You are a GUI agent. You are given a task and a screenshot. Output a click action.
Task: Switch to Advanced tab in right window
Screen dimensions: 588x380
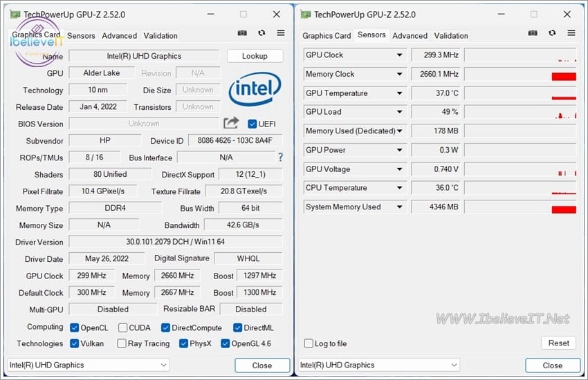click(410, 36)
